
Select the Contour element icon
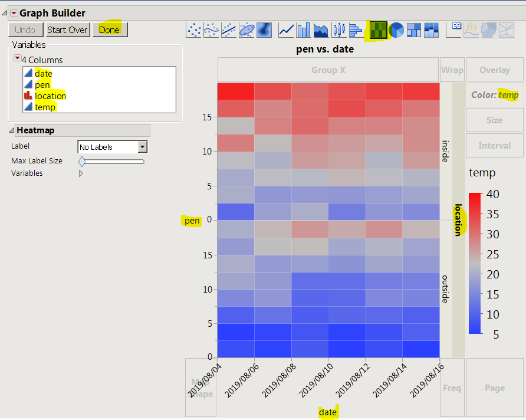point(264,30)
